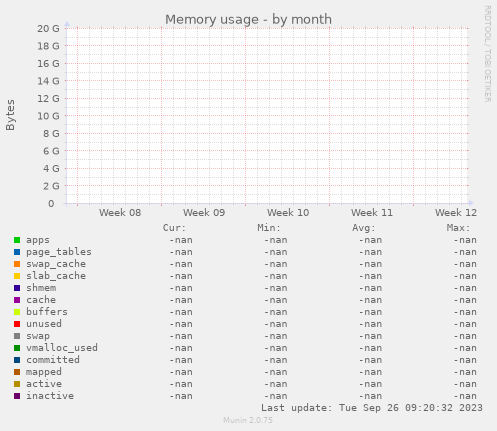Click the navy committed legend swatch

click(x=17, y=360)
